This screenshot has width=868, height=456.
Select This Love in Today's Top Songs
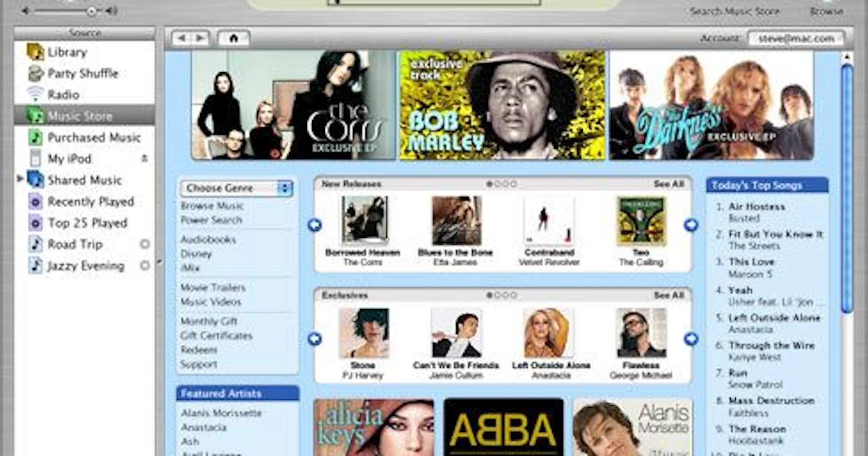(x=752, y=262)
